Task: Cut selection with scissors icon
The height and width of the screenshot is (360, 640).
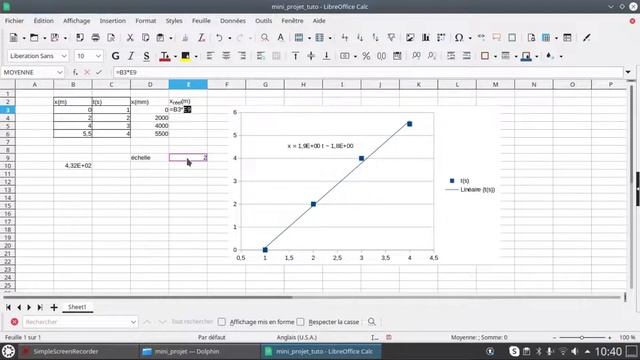Action: (x=130, y=38)
